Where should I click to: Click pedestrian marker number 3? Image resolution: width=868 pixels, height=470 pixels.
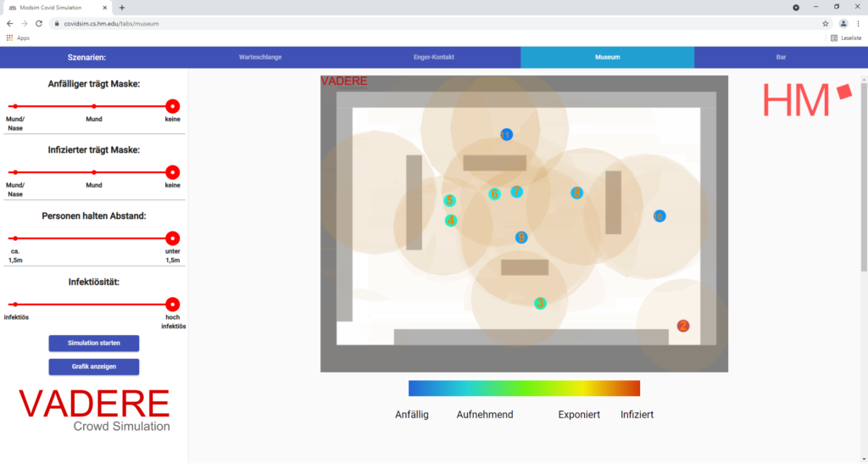pyautogui.click(x=540, y=303)
